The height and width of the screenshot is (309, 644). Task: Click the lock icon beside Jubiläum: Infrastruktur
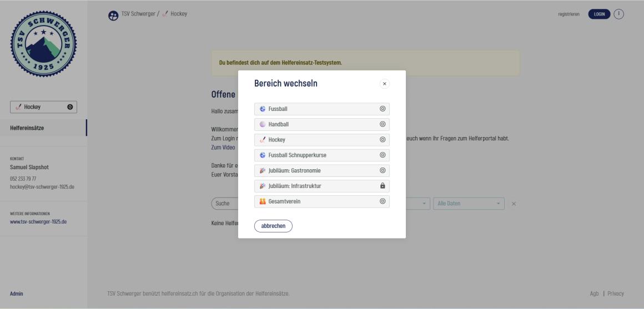[383, 186]
